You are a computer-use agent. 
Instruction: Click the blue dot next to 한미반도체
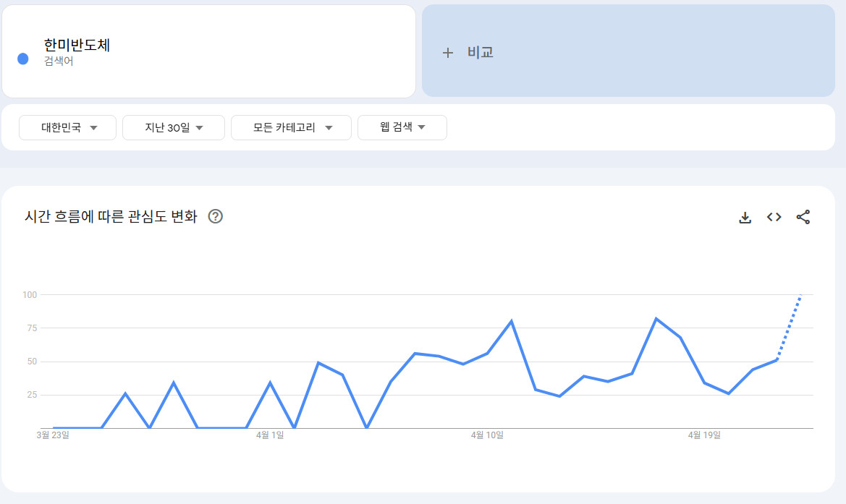coord(23,59)
